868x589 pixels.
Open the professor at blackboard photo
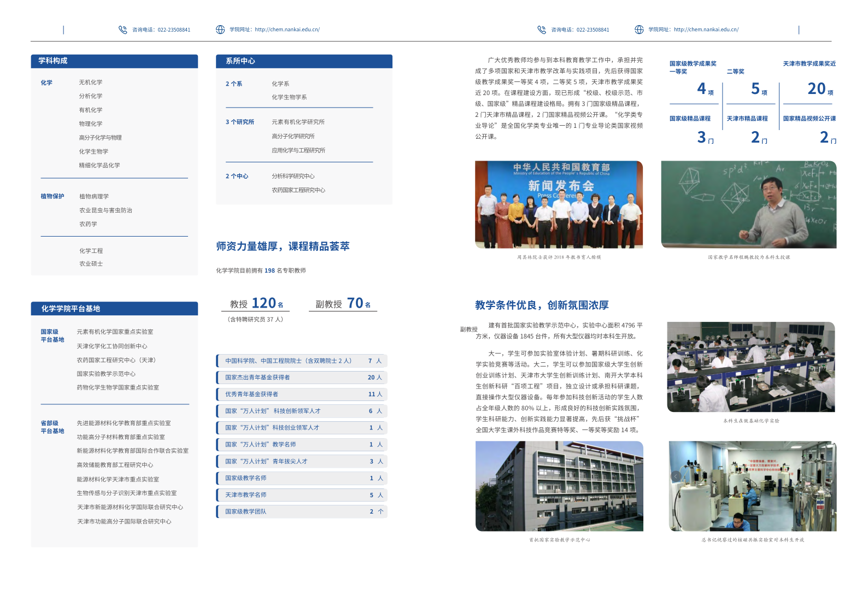748,204
